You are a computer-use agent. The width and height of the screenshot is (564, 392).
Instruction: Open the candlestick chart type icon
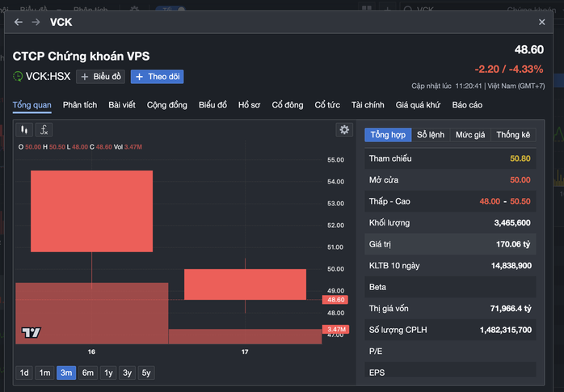[24, 129]
